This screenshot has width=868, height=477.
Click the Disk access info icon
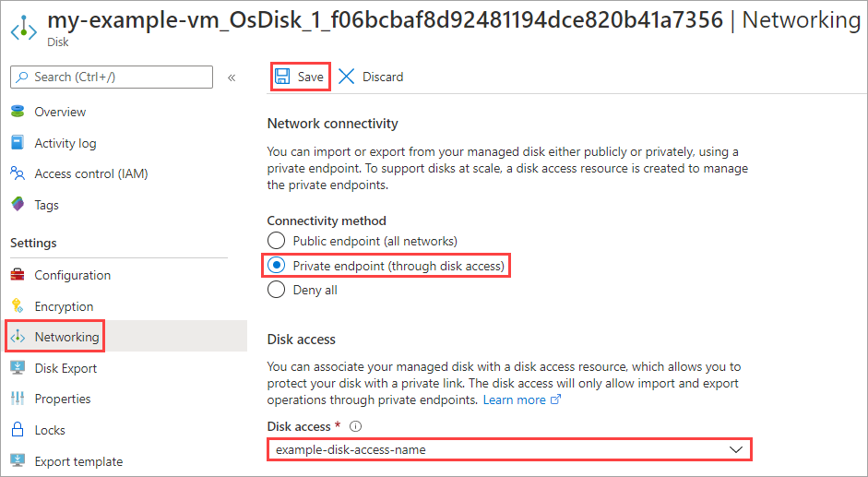355,426
